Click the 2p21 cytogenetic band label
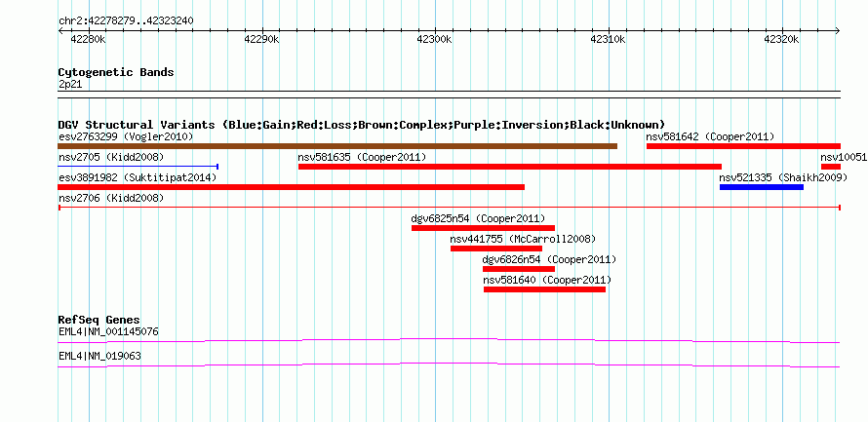This screenshot has width=868, height=422. [x=70, y=85]
